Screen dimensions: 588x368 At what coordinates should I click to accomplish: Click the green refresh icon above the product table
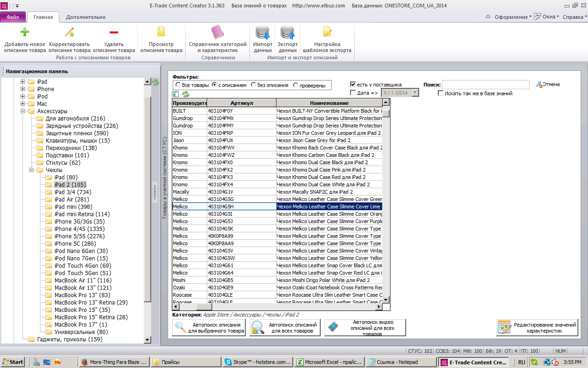click(186, 94)
